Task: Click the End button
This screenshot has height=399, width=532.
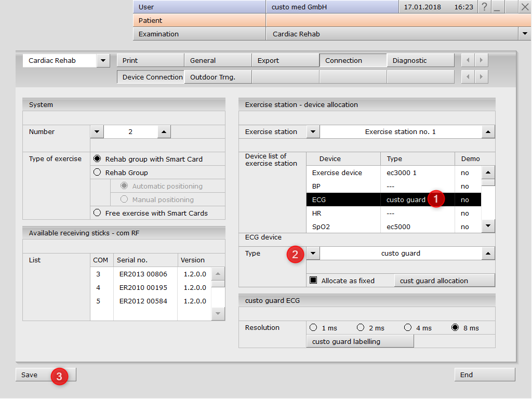Action: tap(485, 375)
